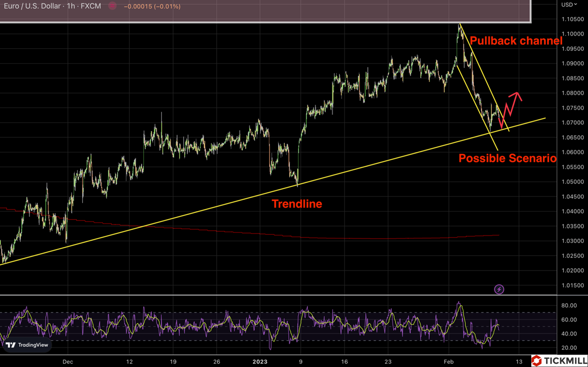
Task: Click the Tickmill logo
Action: click(x=559, y=361)
